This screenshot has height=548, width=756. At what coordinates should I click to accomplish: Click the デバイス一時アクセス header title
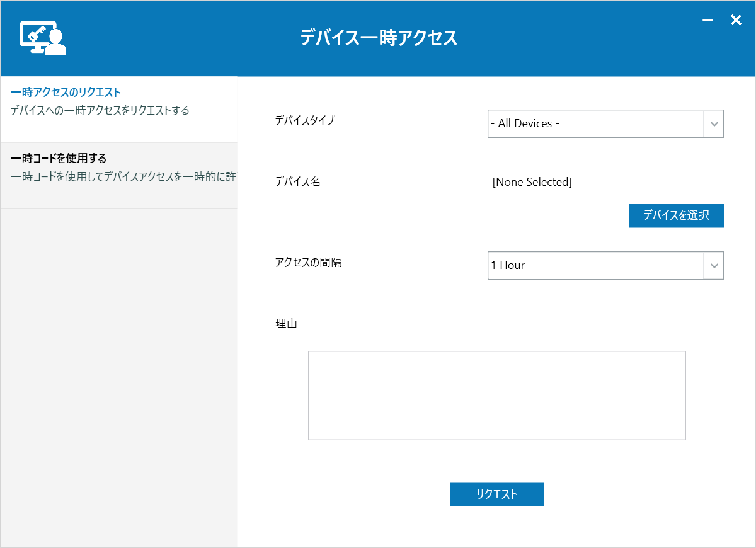point(378,38)
